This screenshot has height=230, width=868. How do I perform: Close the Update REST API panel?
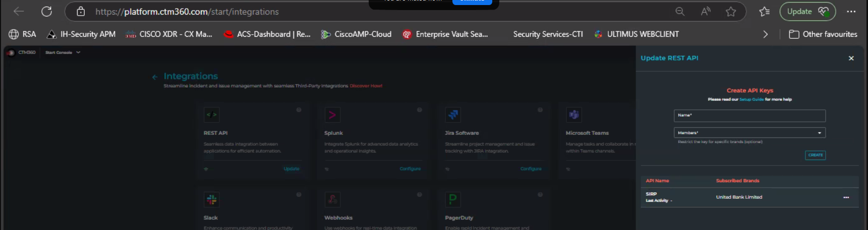(x=851, y=58)
